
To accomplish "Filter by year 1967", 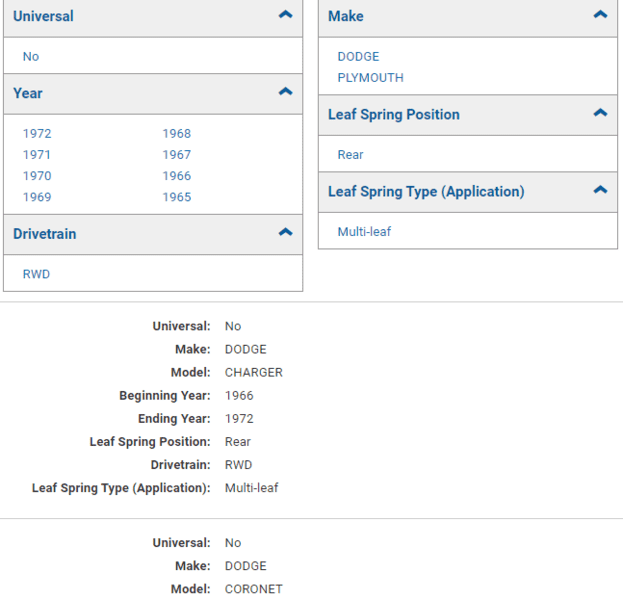I will [177, 155].
